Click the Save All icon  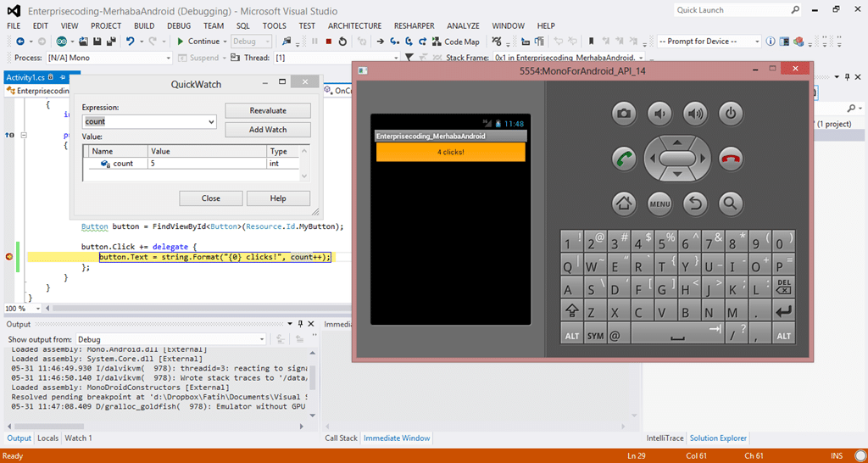(111, 42)
